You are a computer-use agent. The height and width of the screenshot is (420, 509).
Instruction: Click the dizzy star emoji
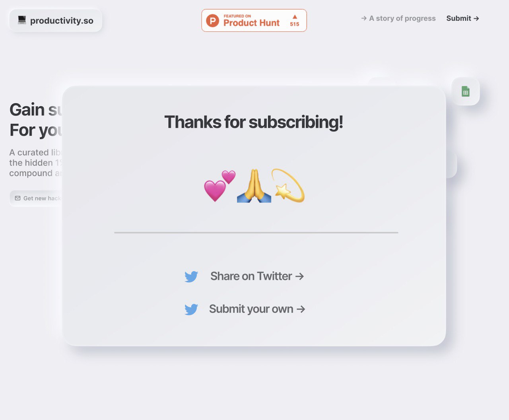pos(288,185)
